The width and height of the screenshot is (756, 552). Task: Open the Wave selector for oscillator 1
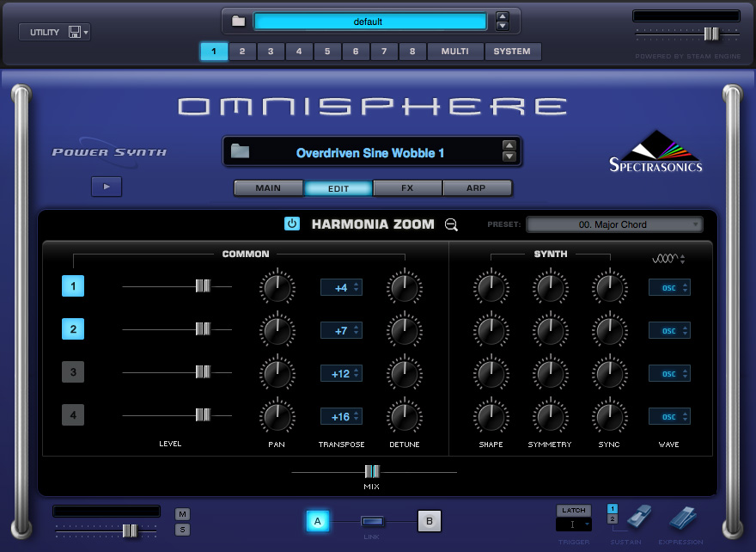click(669, 287)
